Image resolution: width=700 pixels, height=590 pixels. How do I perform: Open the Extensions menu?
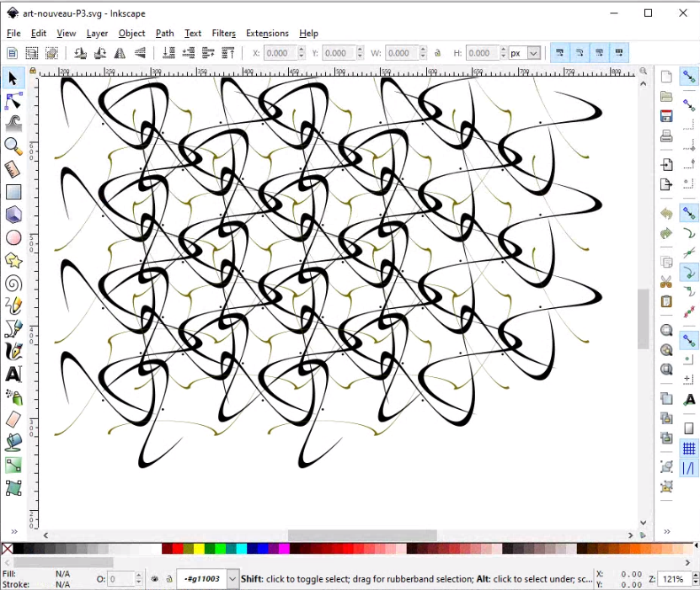pos(267,33)
